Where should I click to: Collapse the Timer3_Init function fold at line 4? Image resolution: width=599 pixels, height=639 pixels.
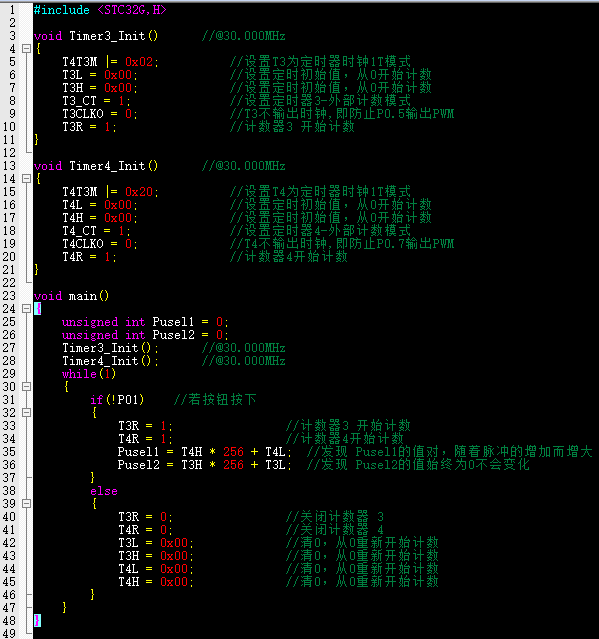point(26,49)
